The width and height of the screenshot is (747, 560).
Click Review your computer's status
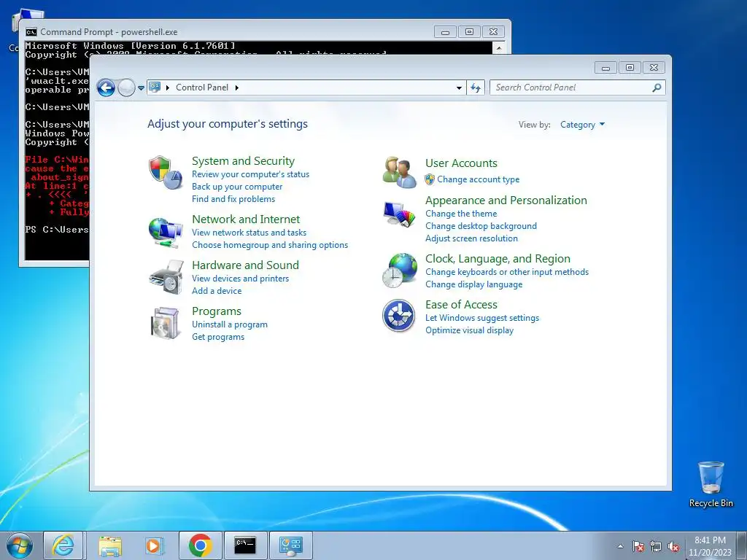(x=251, y=174)
